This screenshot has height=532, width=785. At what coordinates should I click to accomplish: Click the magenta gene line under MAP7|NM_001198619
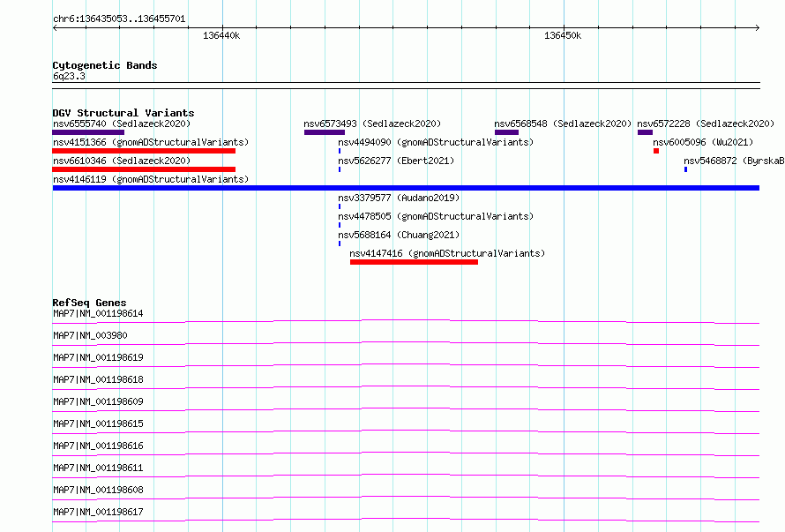[406, 365]
